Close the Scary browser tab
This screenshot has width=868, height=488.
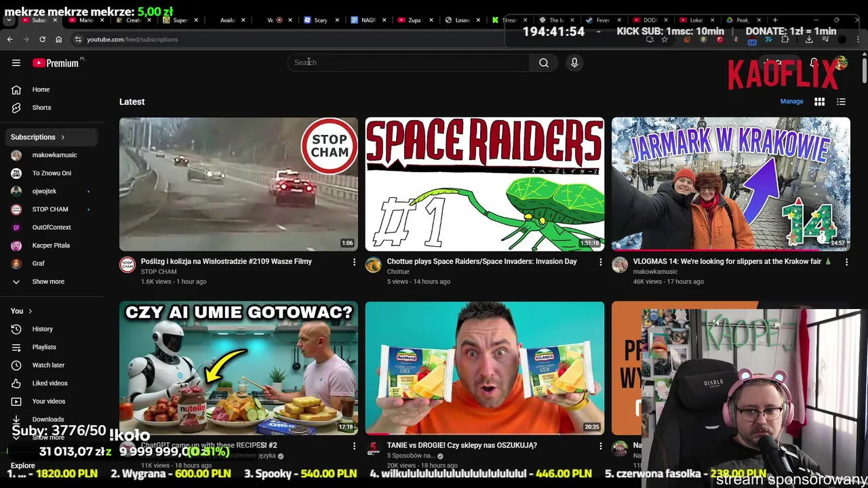coord(337,20)
